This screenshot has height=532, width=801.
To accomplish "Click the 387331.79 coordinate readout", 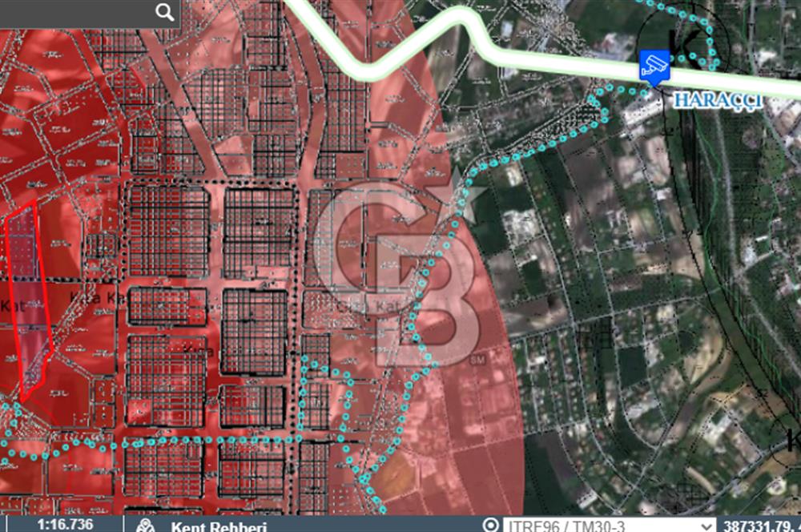I will click(761, 526).
